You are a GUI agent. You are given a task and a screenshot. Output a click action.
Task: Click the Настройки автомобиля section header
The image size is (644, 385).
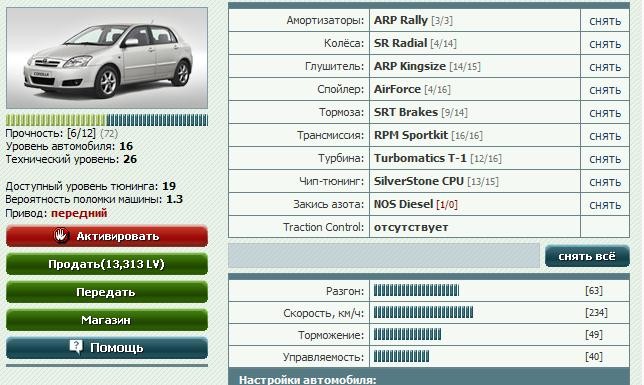coord(307,380)
